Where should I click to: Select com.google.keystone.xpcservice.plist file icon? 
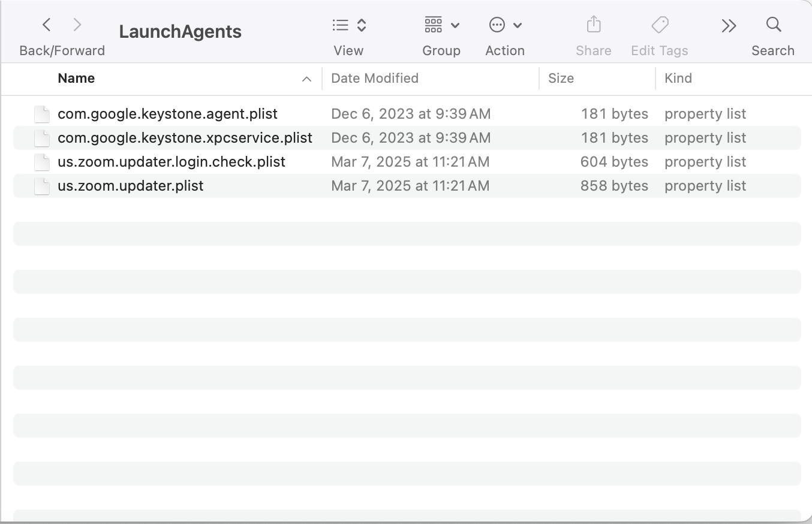41,138
